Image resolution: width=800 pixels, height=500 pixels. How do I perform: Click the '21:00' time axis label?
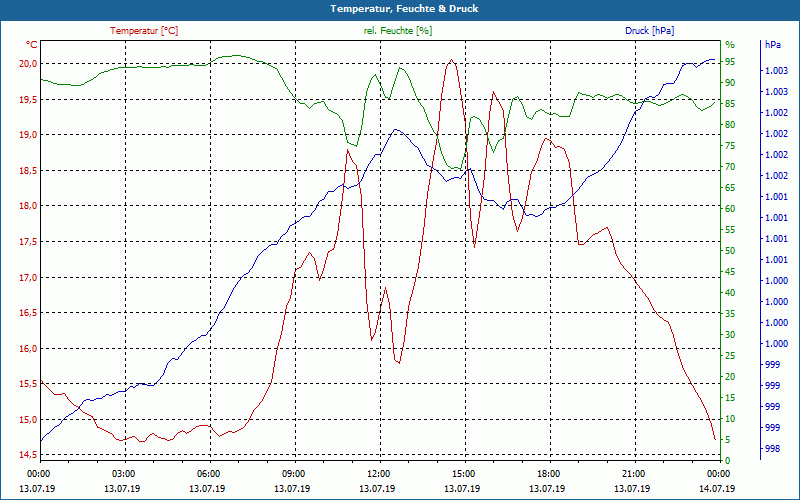(633, 473)
